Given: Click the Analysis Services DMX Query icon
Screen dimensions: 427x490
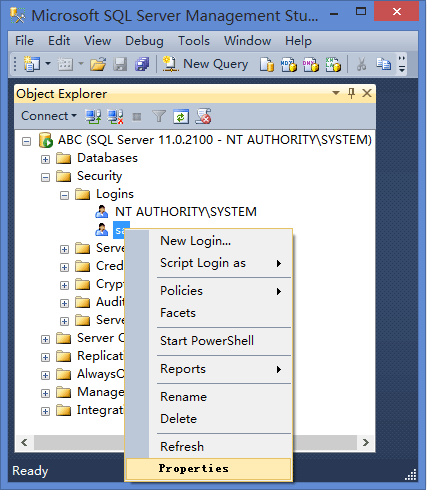Looking at the screenshot, I should (311, 64).
